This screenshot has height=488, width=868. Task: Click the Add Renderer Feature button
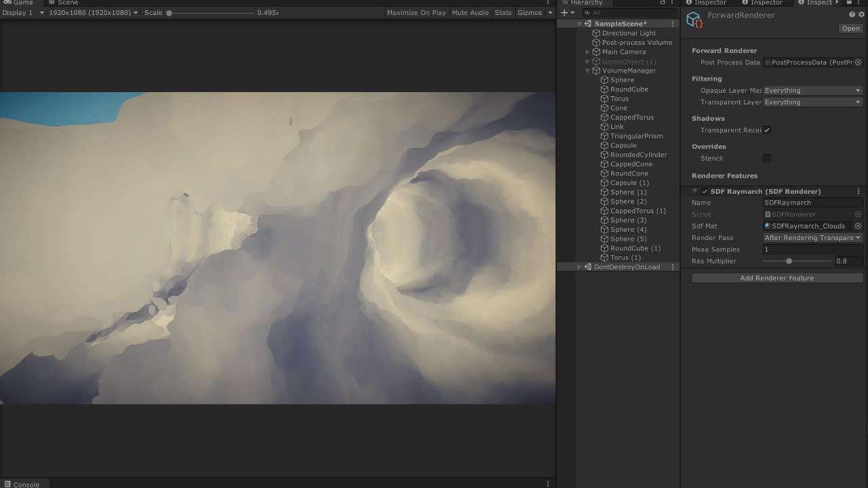tap(776, 278)
